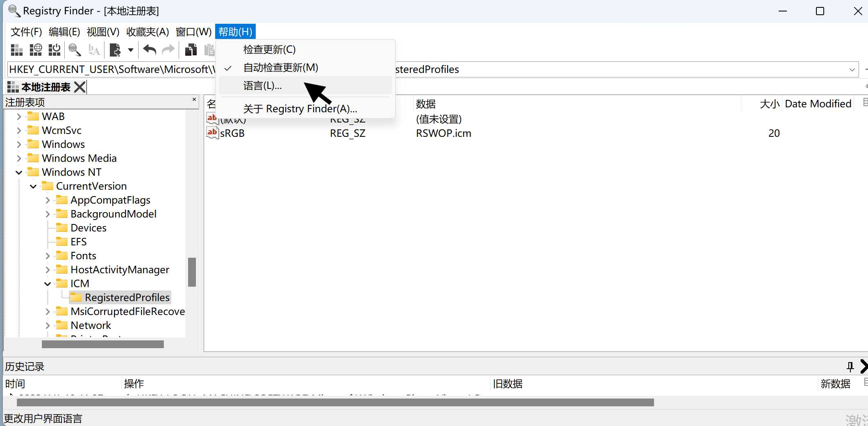Click the Paste clipboard toolbar icon
868x426 pixels.
209,50
